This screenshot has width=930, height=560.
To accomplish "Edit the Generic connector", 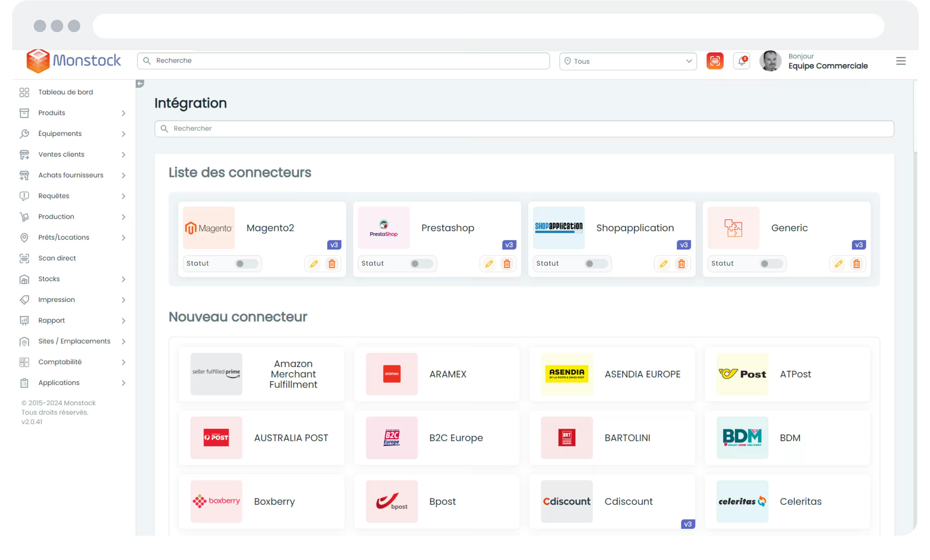I will [839, 264].
